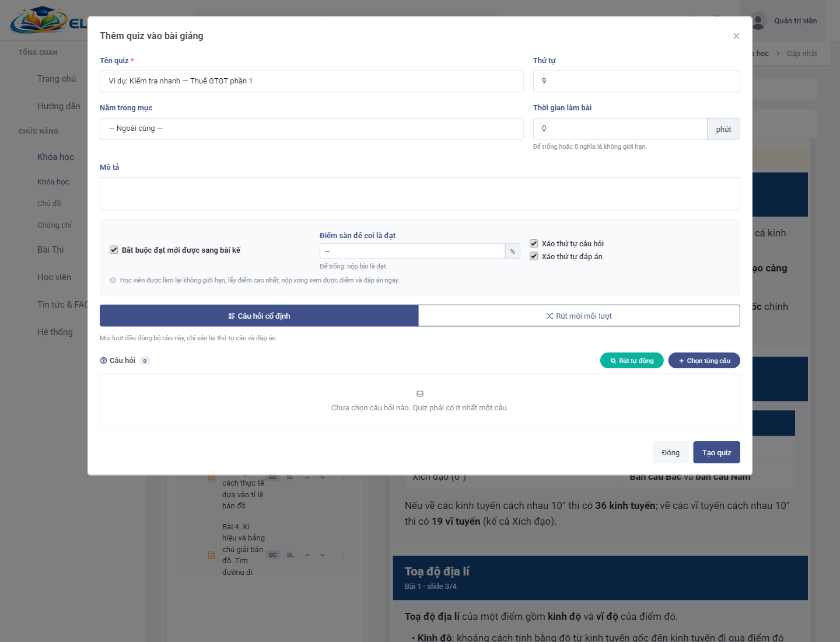Click the Đóng button
The height and width of the screenshot is (642, 840).
671,452
